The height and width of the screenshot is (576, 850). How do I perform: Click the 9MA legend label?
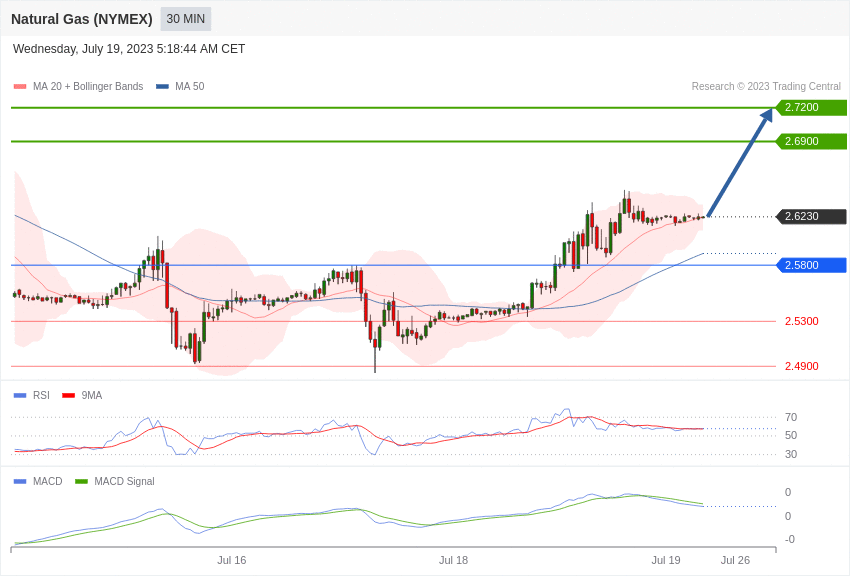[92, 396]
